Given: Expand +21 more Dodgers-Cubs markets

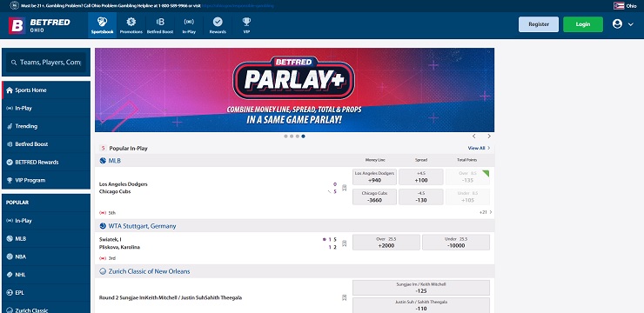Looking at the screenshot, I should [x=486, y=212].
